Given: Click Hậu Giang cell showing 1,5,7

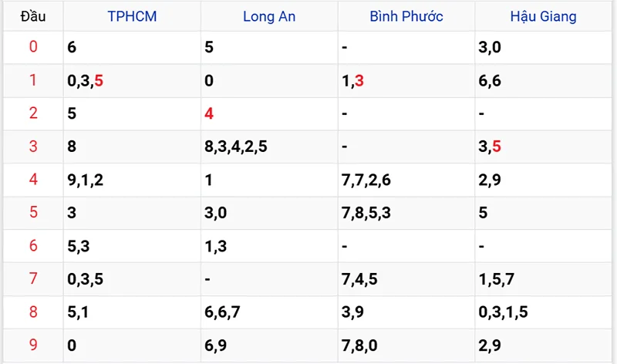Looking at the screenshot, I should [544, 279].
